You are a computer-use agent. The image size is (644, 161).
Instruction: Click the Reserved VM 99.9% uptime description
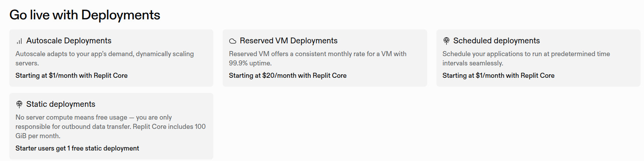(x=317, y=58)
